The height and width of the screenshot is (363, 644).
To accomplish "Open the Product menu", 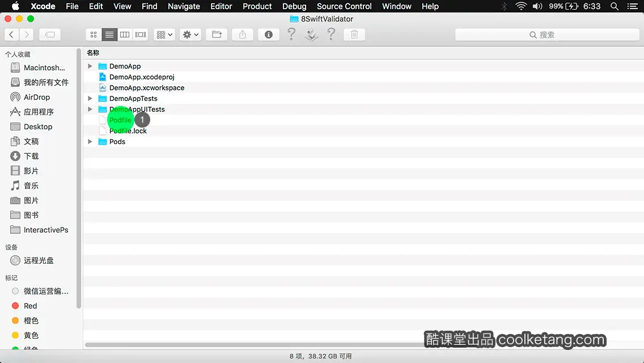I will click(x=257, y=6).
